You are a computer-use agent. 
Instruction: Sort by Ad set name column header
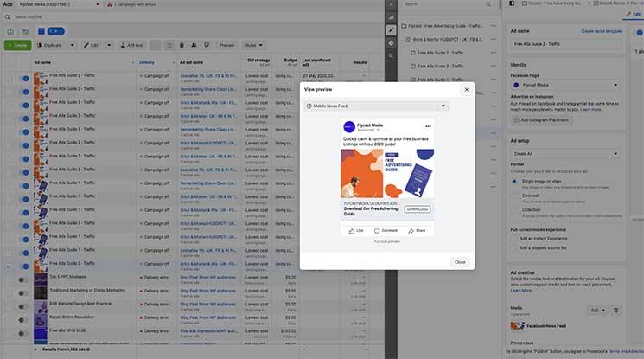(191, 62)
